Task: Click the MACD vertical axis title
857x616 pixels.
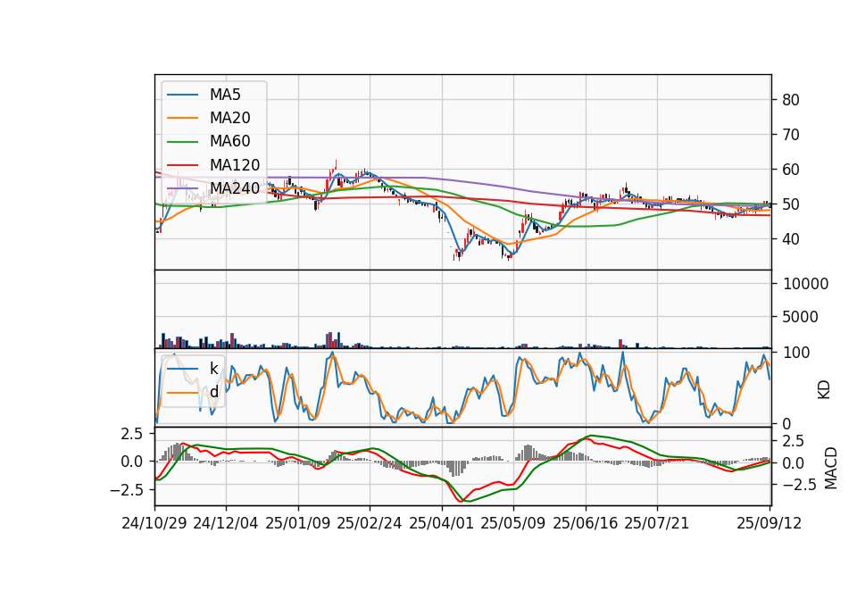Action: 831,468
